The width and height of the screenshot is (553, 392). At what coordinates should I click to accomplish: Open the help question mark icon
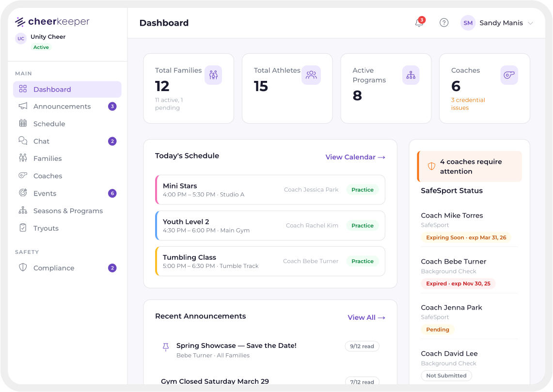pos(444,22)
